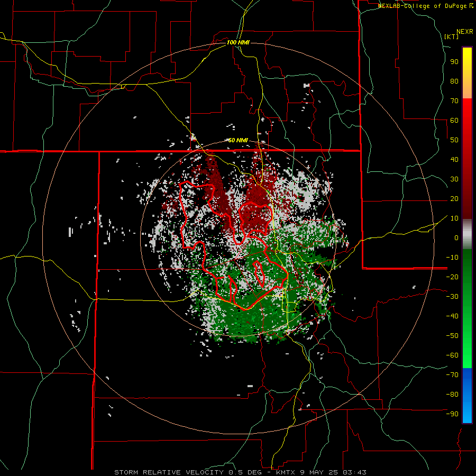The image size is (476, 476).
Task: Click the "03:43" timestamp
Action: [x=354, y=472]
